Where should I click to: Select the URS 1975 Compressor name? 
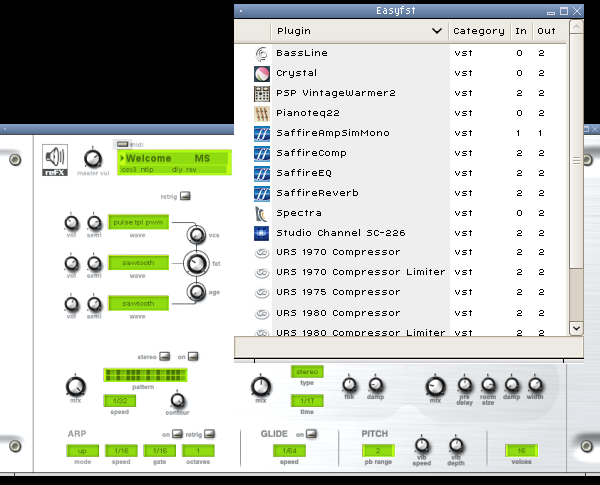(338, 292)
